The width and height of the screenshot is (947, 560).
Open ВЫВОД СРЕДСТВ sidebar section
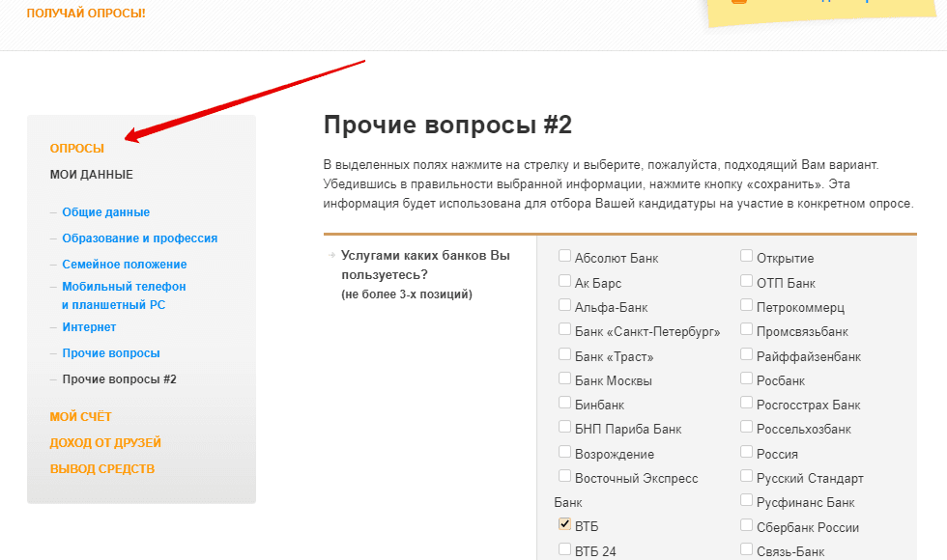point(102,468)
